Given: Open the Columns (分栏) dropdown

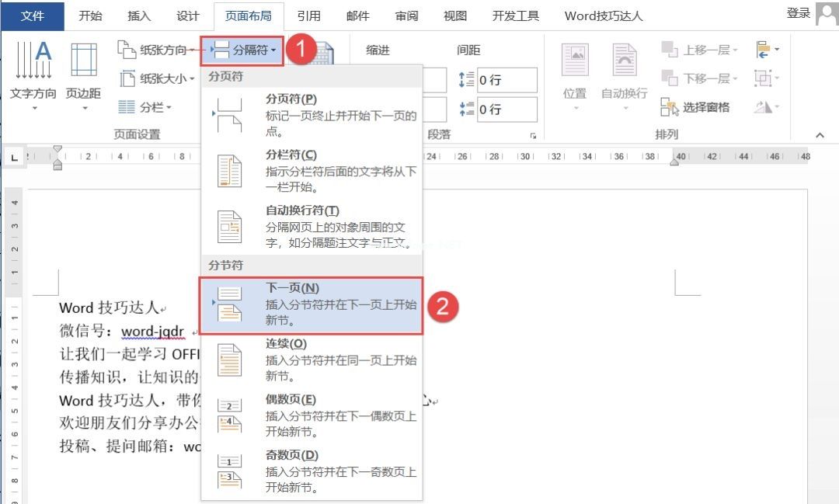Looking at the screenshot, I should [x=145, y=107].
